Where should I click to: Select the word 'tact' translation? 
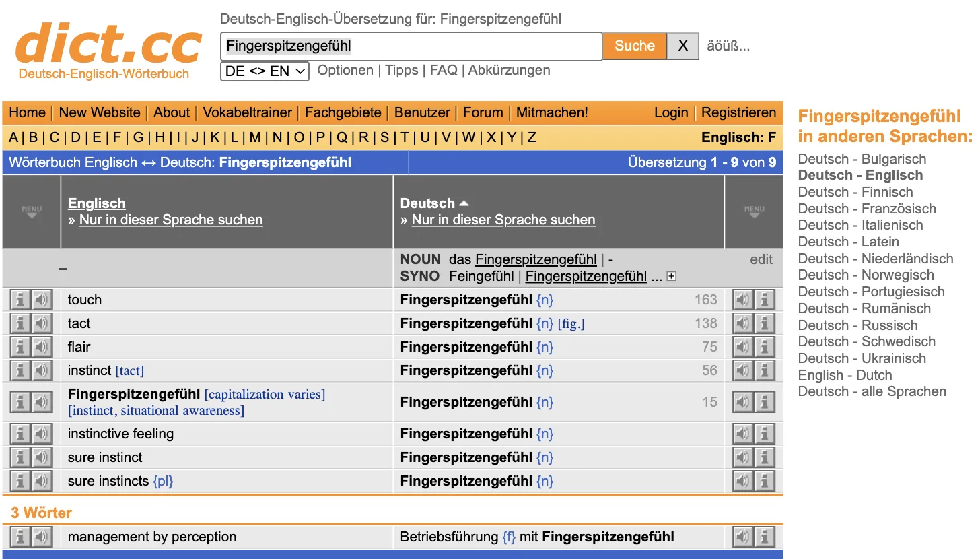pyautogui.click(x=79, y=323)
